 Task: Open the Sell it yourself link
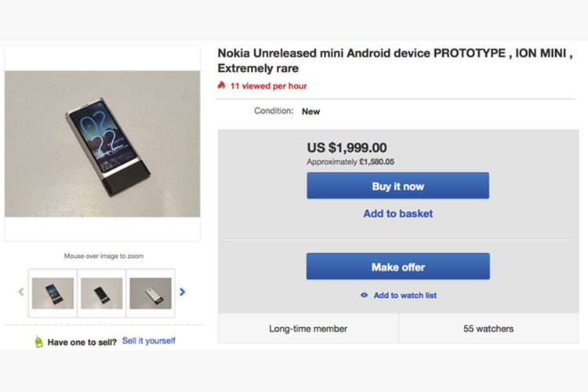tap(148, 341)
